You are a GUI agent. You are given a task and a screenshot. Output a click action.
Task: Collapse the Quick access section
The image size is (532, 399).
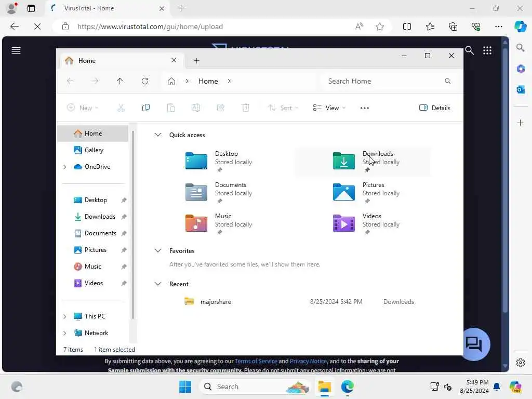click(x=158, y=135)
